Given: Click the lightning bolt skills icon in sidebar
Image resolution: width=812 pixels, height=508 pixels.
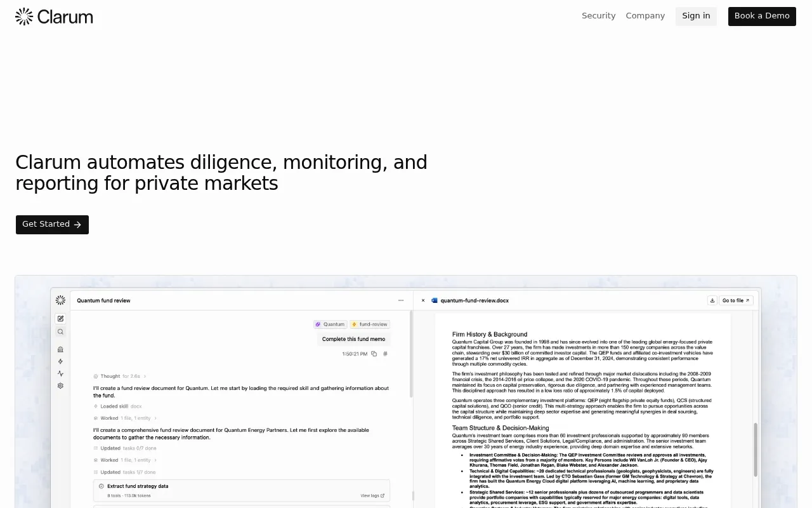Looking at the screenshot, I should point(60,361).
